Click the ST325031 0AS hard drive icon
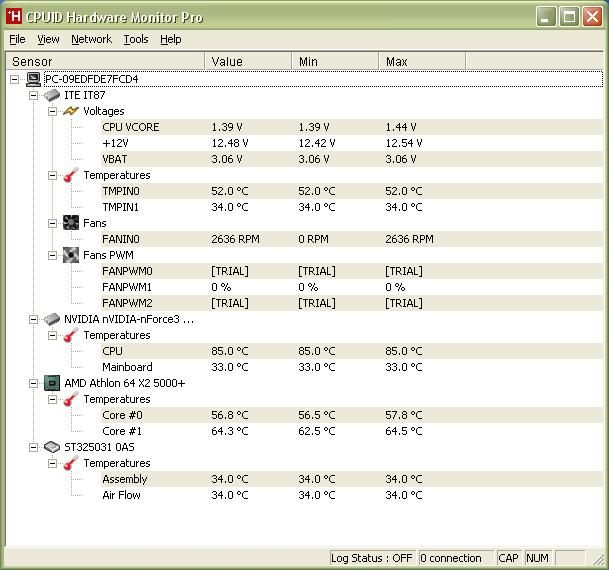 [52, 447]
